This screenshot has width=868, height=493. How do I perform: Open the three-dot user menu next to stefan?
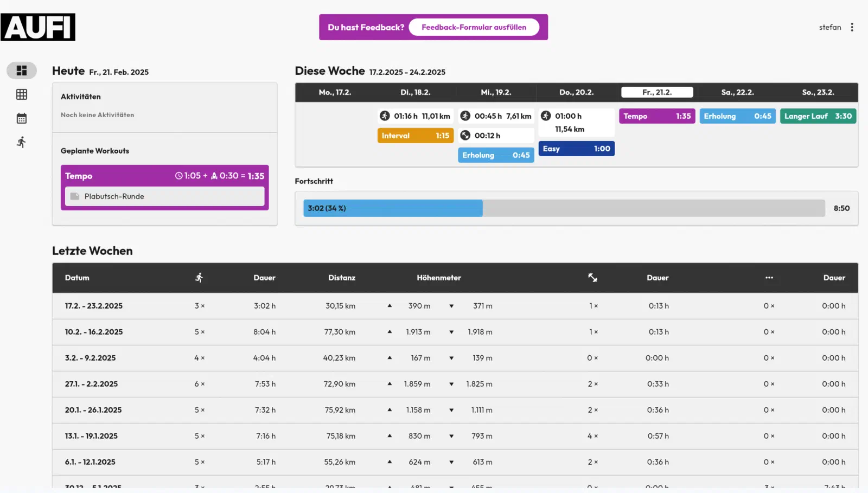click(852, 27)
